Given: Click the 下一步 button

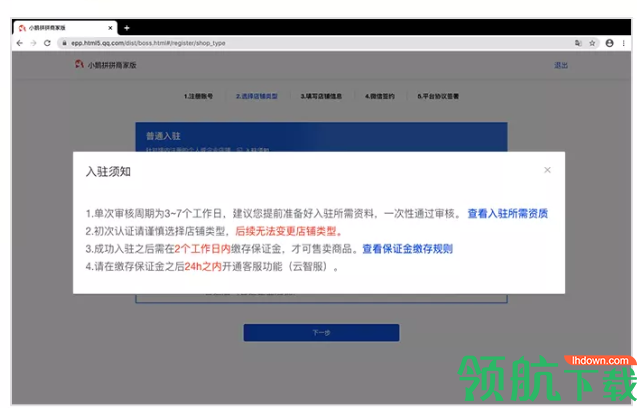Looking at the screenshot, I should 321,332.
